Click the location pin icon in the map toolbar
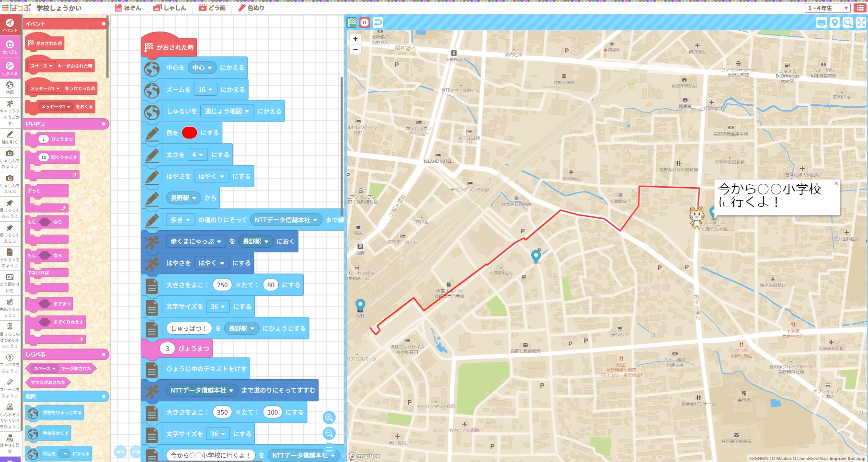Image resolution: width=868 pixels, height=462 pixels. click(834, 23)
